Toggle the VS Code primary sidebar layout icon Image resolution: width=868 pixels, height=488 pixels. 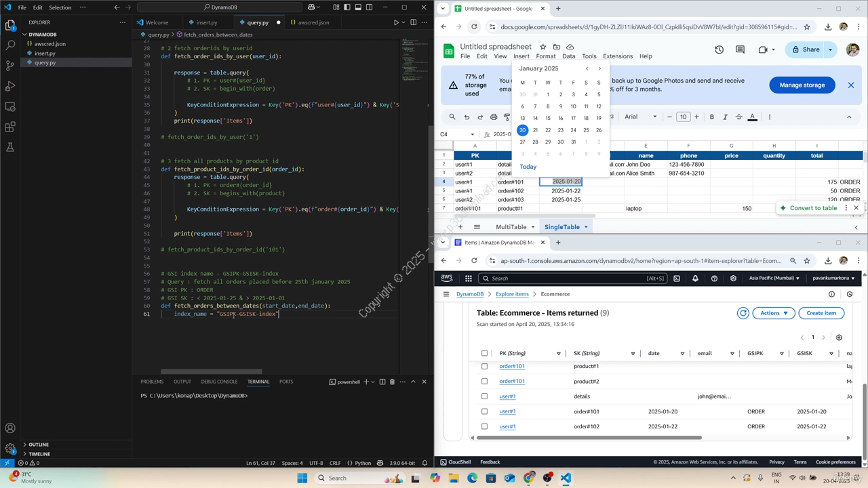pyautogui.click(x=347, y=7)
